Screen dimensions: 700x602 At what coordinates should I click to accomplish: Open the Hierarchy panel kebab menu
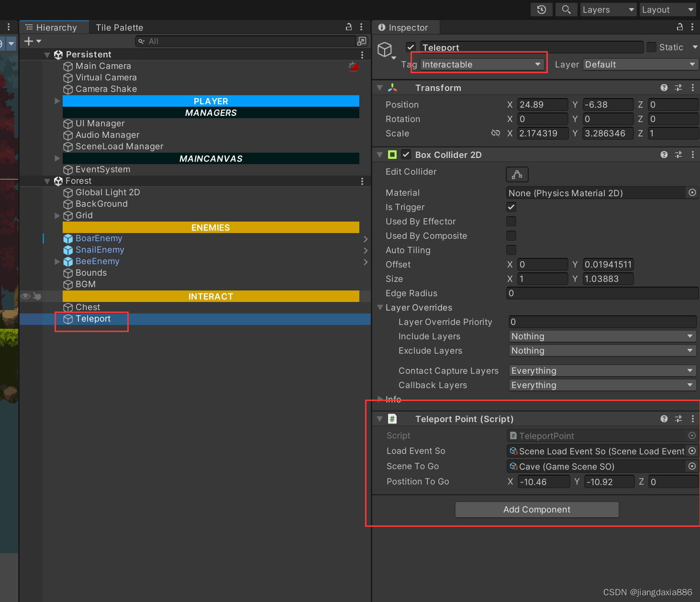[x=361, y=27]
